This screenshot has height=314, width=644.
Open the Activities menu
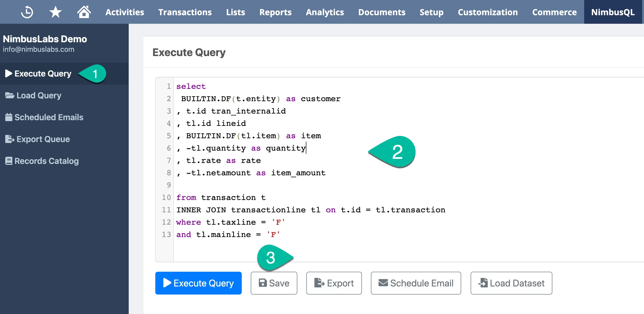point(124,12)
